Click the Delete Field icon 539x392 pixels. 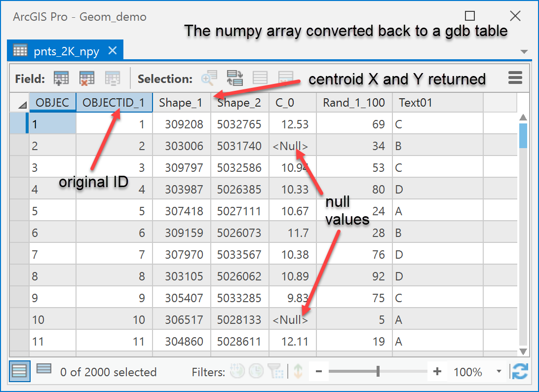[x=87, y=78]
